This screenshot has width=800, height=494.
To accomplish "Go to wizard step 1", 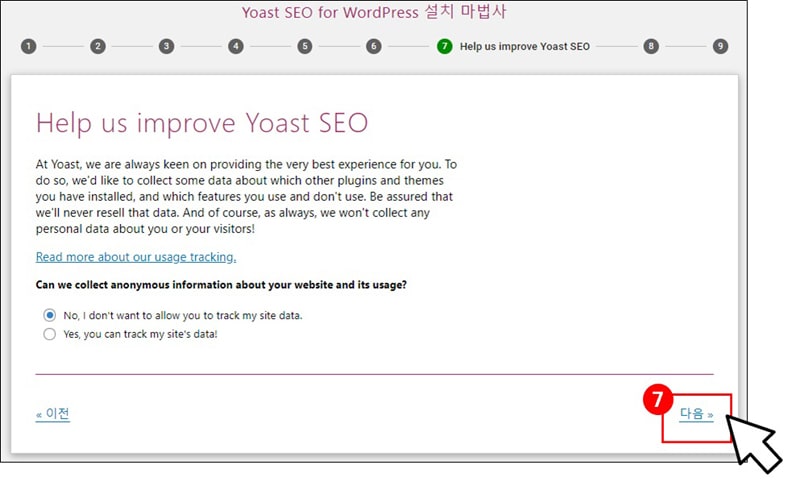I will point(29,46).
